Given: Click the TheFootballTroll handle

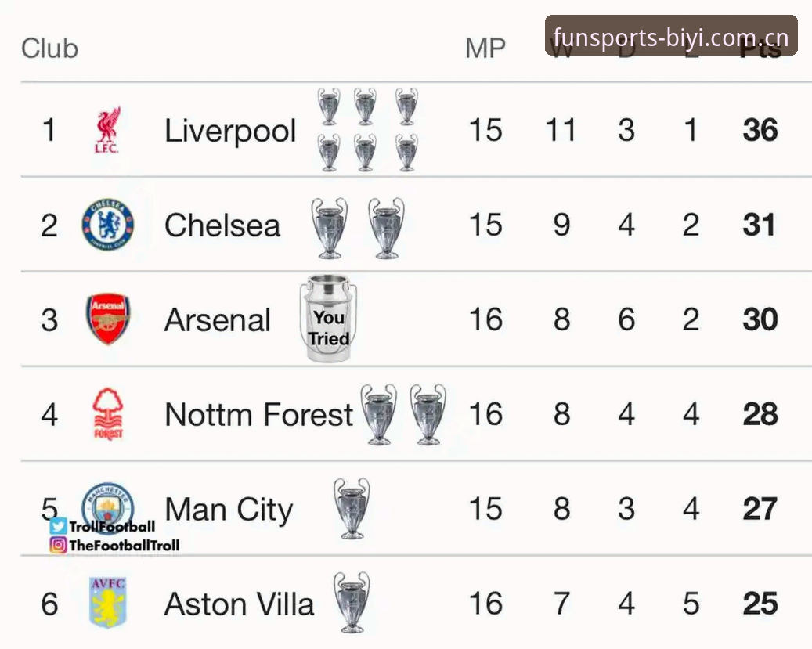Looking at the screenshot, I should pyautogui.click(x=125, y=545).
